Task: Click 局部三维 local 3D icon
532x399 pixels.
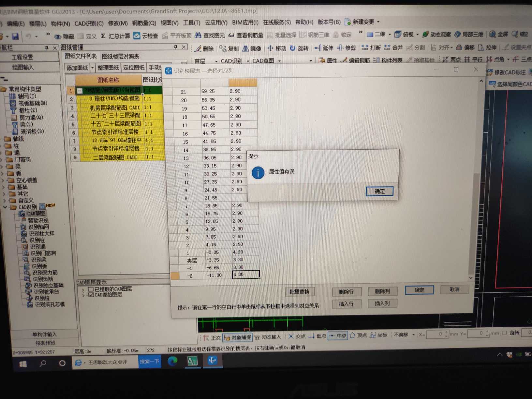Action: click(457, 34)
